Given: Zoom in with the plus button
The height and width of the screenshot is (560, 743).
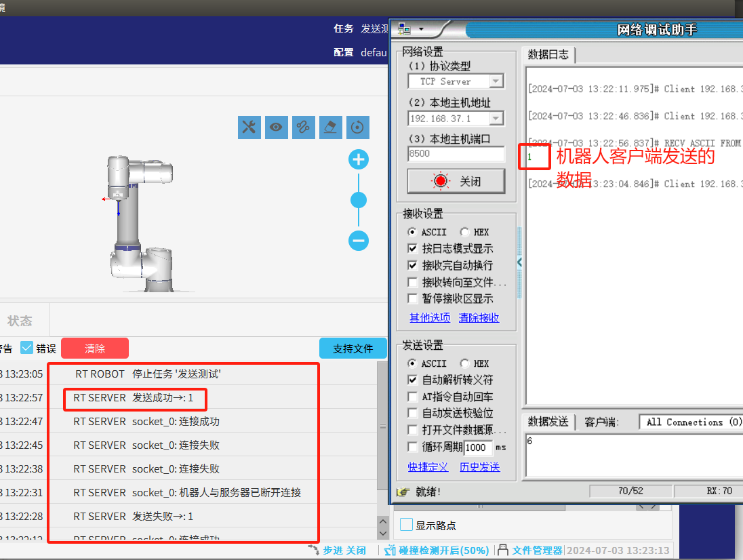Looking at the screenshot, I should click(358, 160).
